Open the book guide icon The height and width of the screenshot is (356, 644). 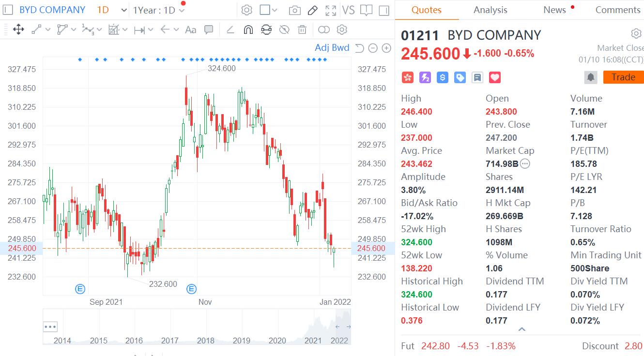point(367,10)
